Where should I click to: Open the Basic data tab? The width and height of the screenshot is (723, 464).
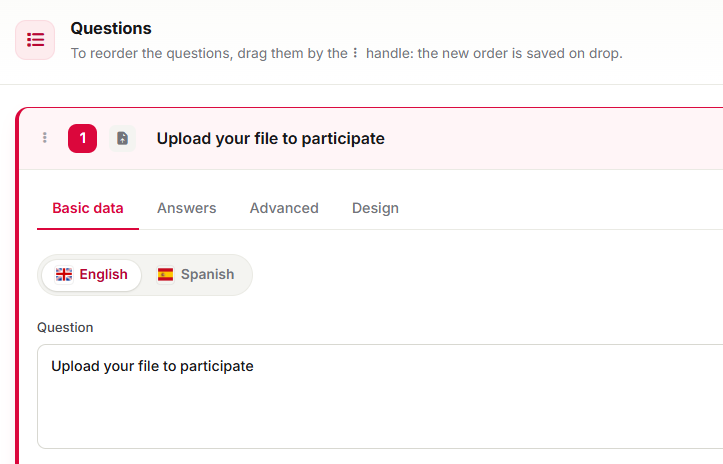[88, 208]
